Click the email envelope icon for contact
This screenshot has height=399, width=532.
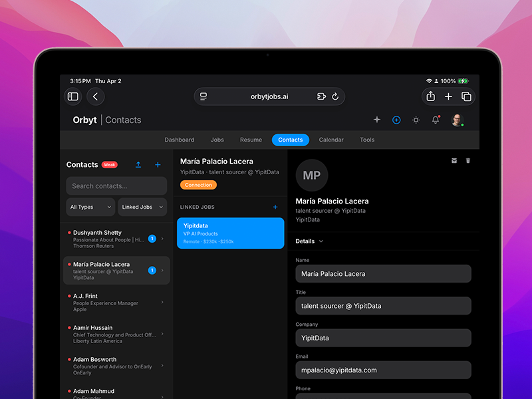pyautogui.click(x=454, y=160)
